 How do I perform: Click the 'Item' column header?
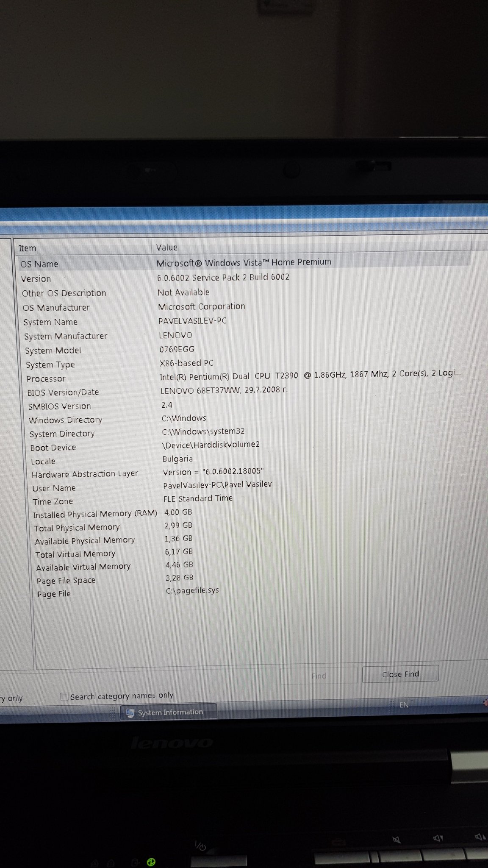click(84, 248)
